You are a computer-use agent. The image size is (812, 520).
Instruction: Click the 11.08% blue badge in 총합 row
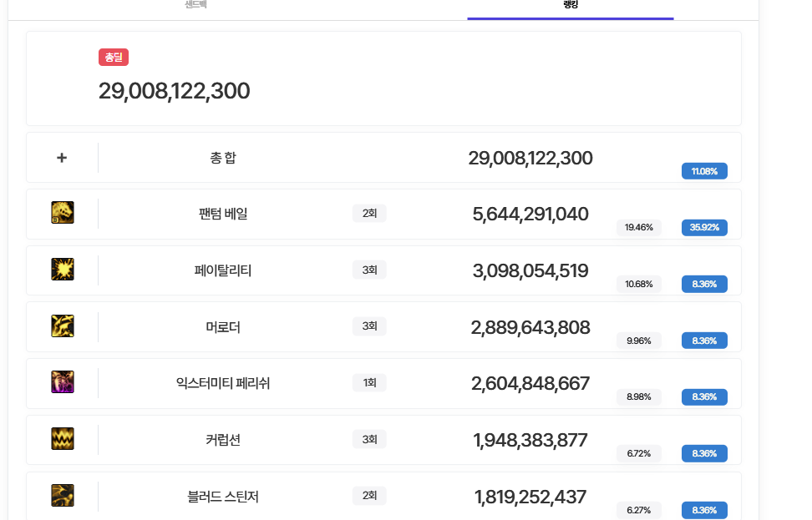tap(704, 171)
